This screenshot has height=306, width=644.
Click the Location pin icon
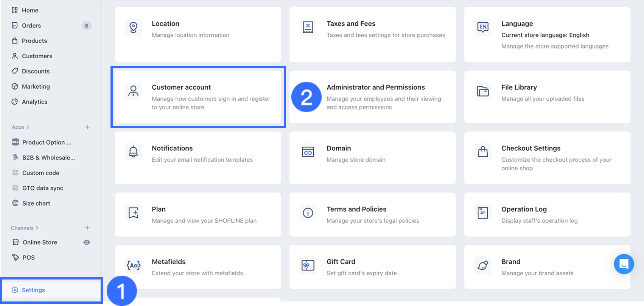click(x=134, y=27)
